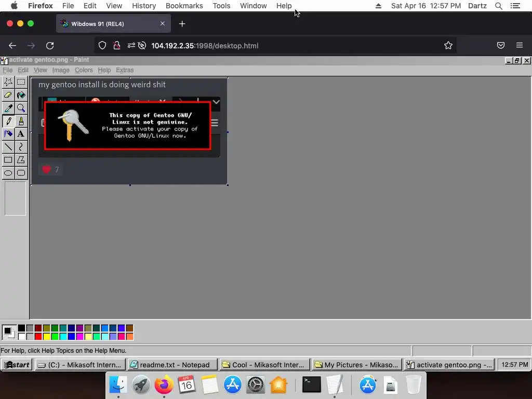
Task: Open Finder from the Dock
Action: [118, 385]
